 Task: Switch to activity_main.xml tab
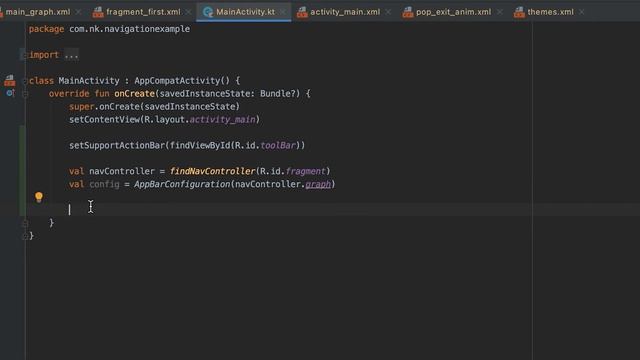pyautogui.click(x=345, y=12)
